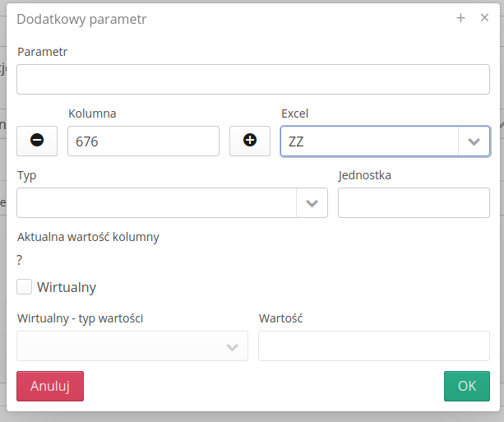Click the question mark current column value
Screen dimensions: 504x422
[x=20, y=260]
